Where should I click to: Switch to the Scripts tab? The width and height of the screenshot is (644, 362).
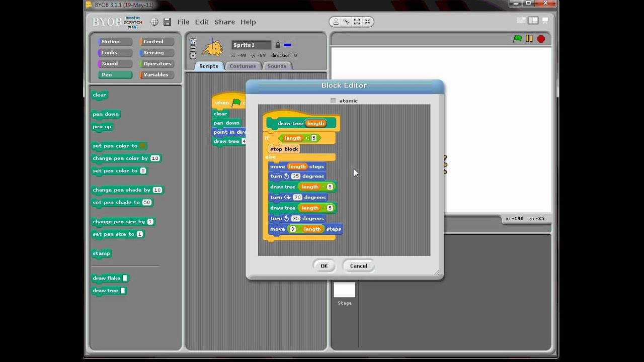209,66
